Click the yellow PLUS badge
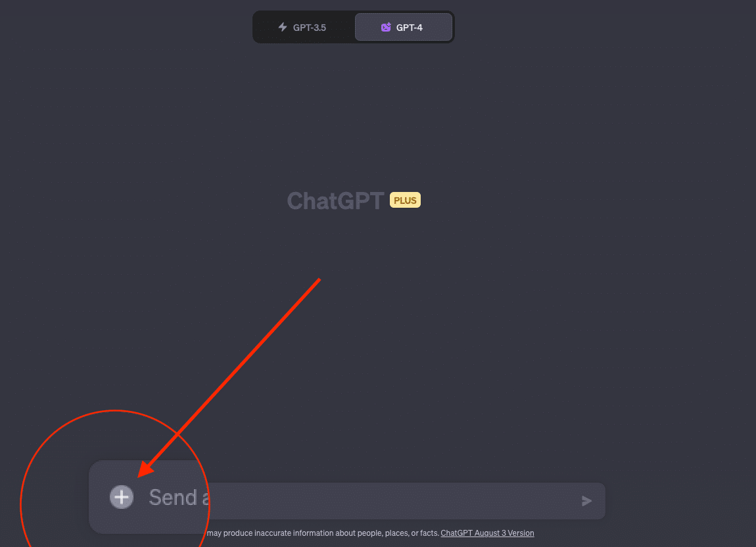 click(405, 200)
